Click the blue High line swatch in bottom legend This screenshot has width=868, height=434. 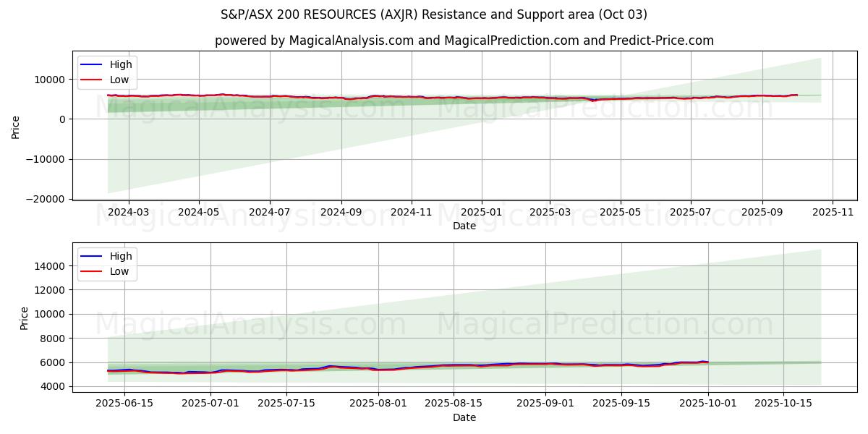point(91,257)
